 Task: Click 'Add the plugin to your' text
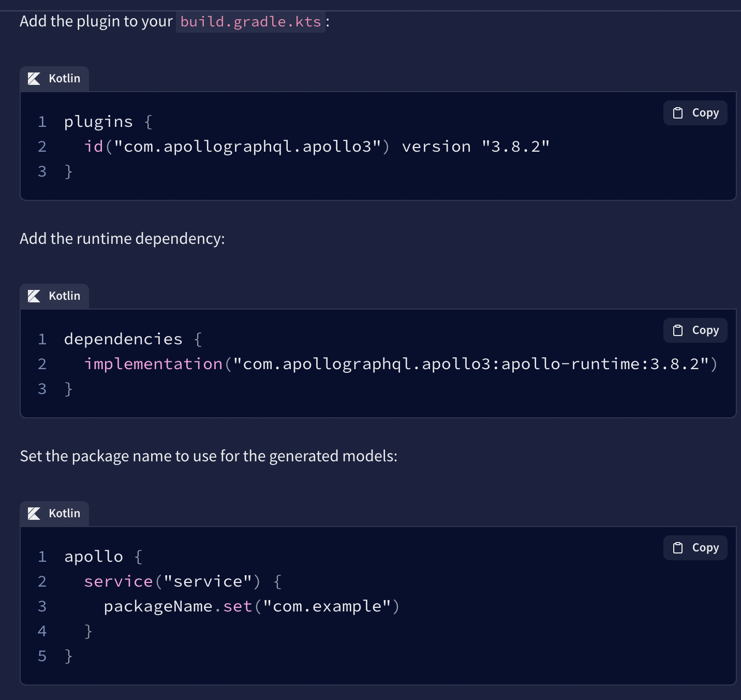(x=96, y=21)
